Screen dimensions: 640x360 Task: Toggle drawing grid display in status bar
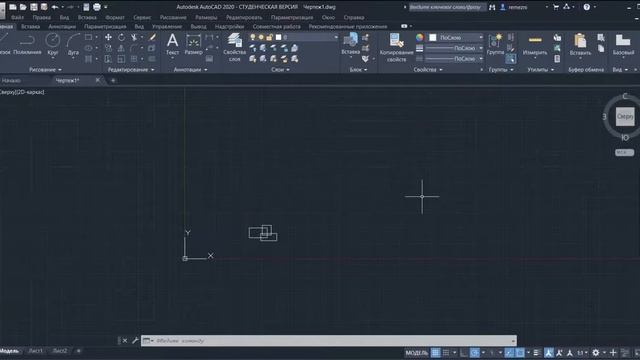[436, 353]
